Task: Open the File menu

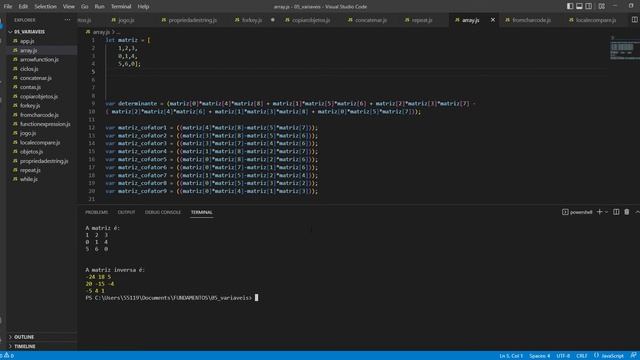Action: pyautogui.click(x=8, y=6)
